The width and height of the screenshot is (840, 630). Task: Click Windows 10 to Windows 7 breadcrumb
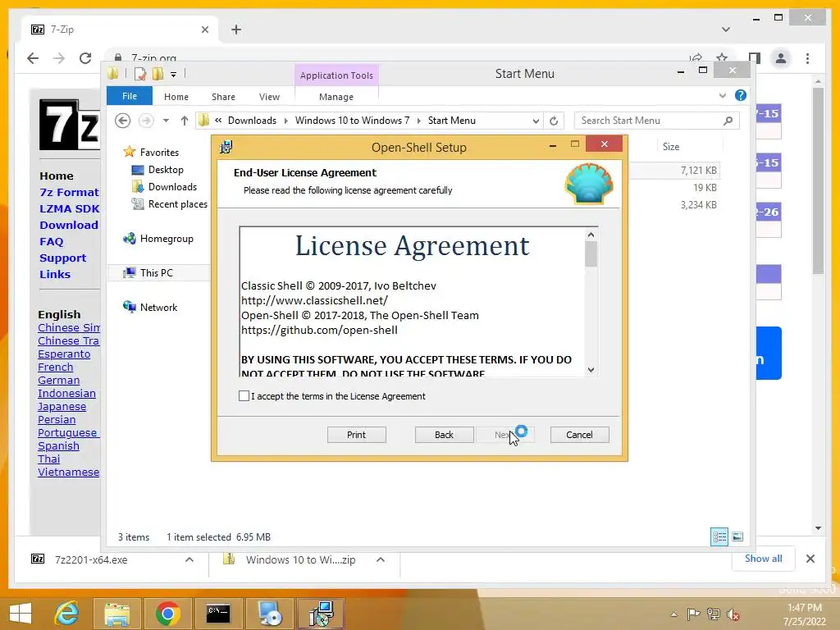352,121
